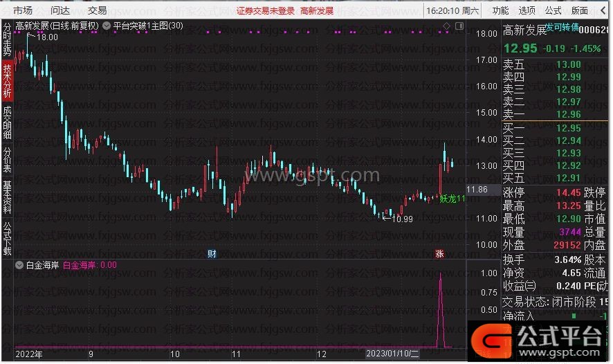Click the 白金海岸: 0.00 indicator value
This screenshot has height=364, width=613.
point(89,265)
